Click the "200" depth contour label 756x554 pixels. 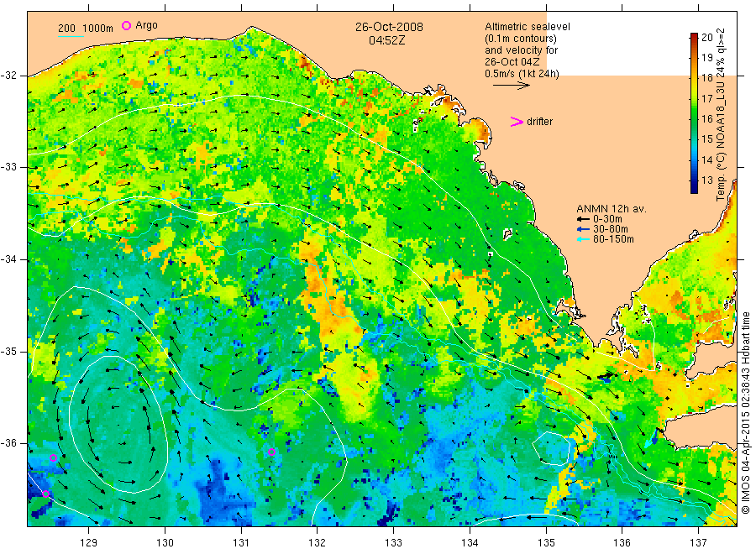tap(66, 29)
